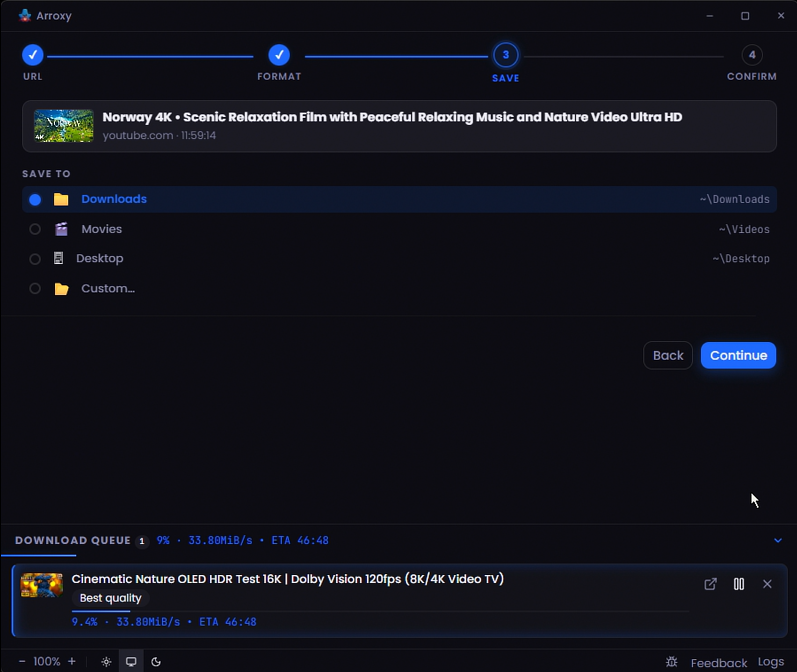Click the ~\Videos path text

[x=744, y=229]
